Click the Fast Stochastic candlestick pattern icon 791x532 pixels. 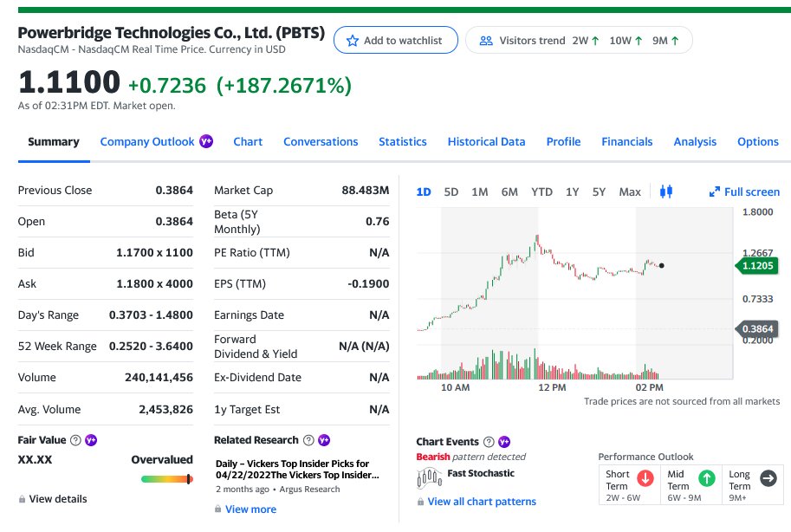(430, 477)
